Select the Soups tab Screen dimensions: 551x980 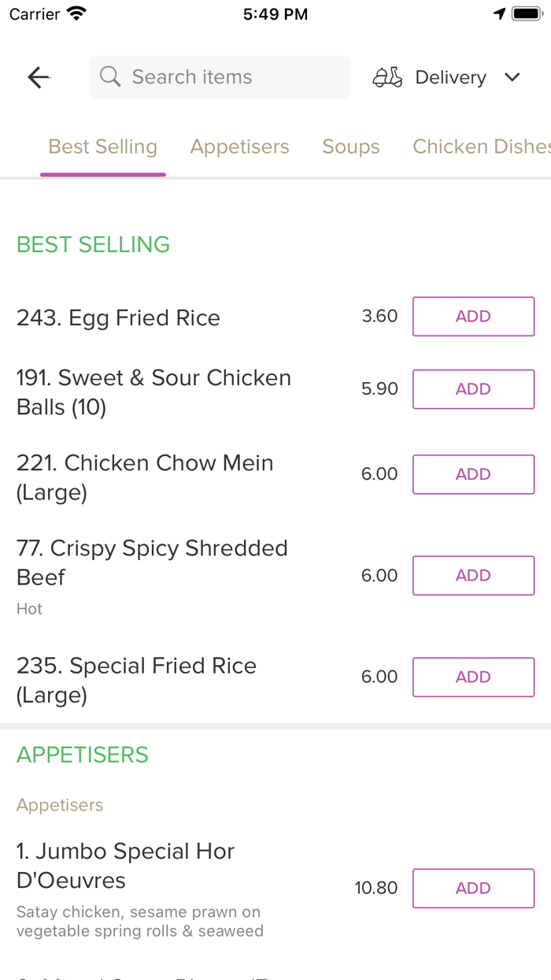(350, 147)
